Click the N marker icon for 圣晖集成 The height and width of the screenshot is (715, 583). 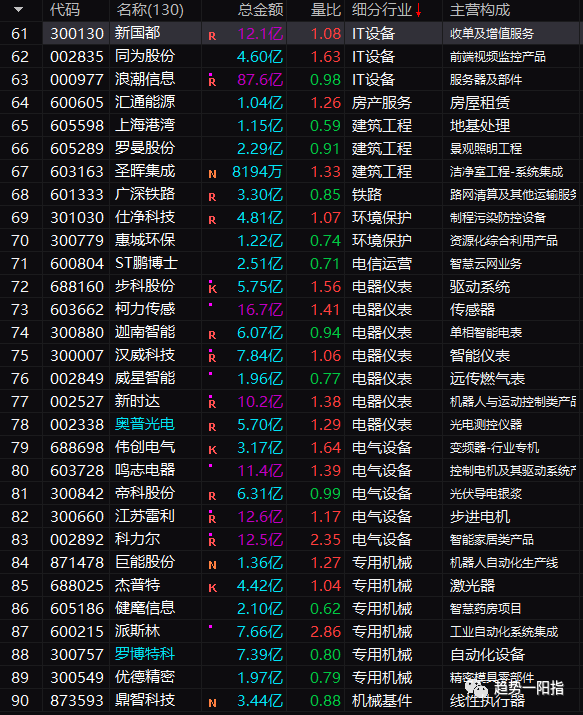(x=212, y=174)
